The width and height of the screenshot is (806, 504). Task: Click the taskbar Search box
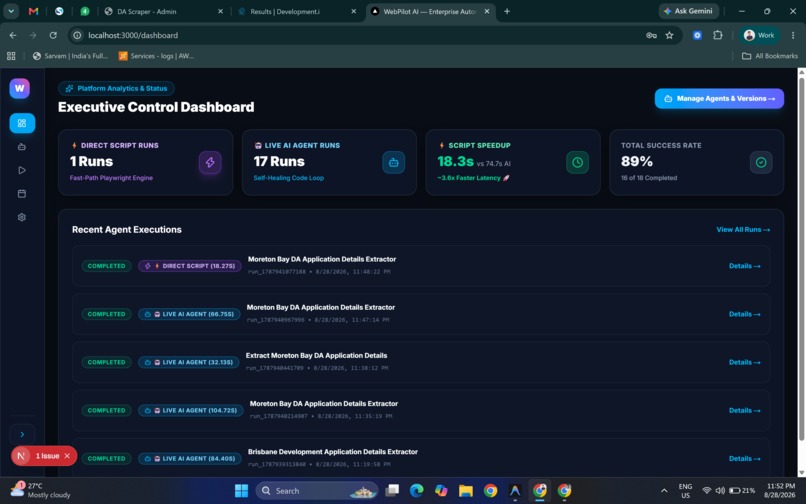317,491
